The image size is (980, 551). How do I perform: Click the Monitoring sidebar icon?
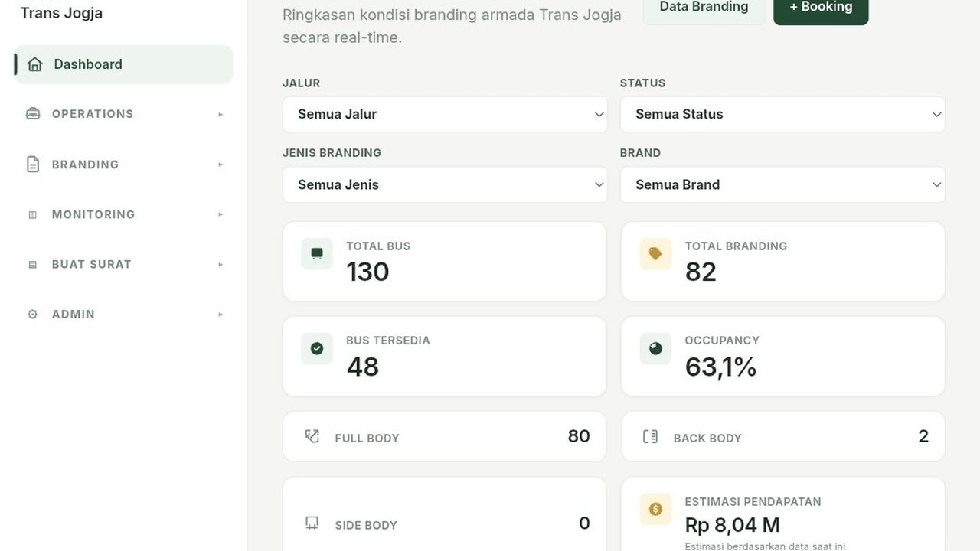point(32,215)
